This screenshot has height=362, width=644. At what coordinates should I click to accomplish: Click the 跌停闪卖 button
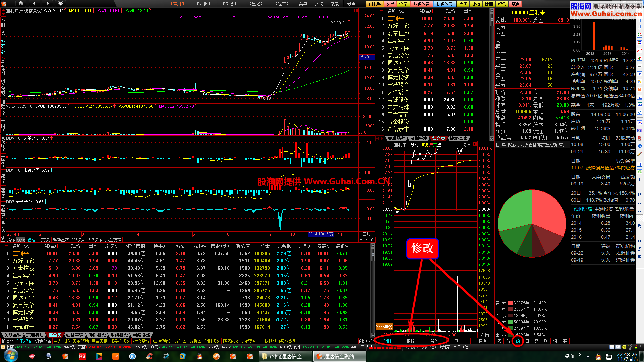click(x=444, y=4)
